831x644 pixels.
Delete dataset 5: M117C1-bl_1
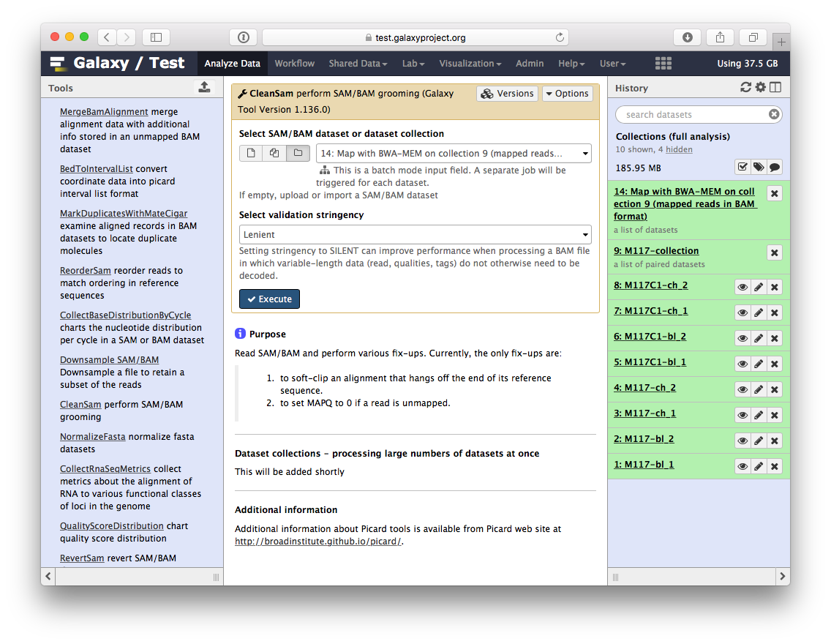coord(774,364)
